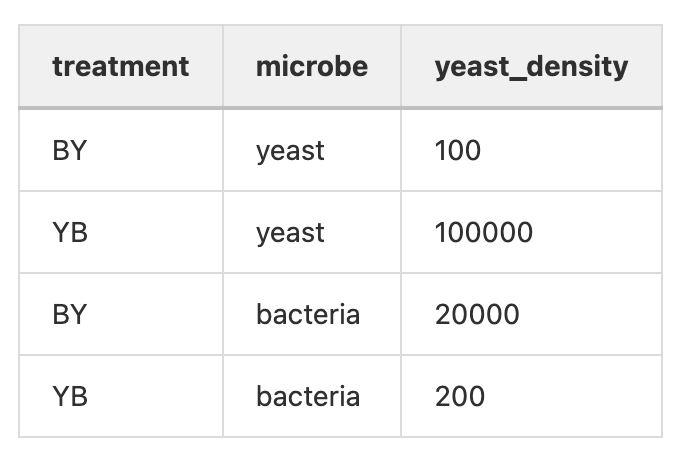Select the value 200 cell

532,396
